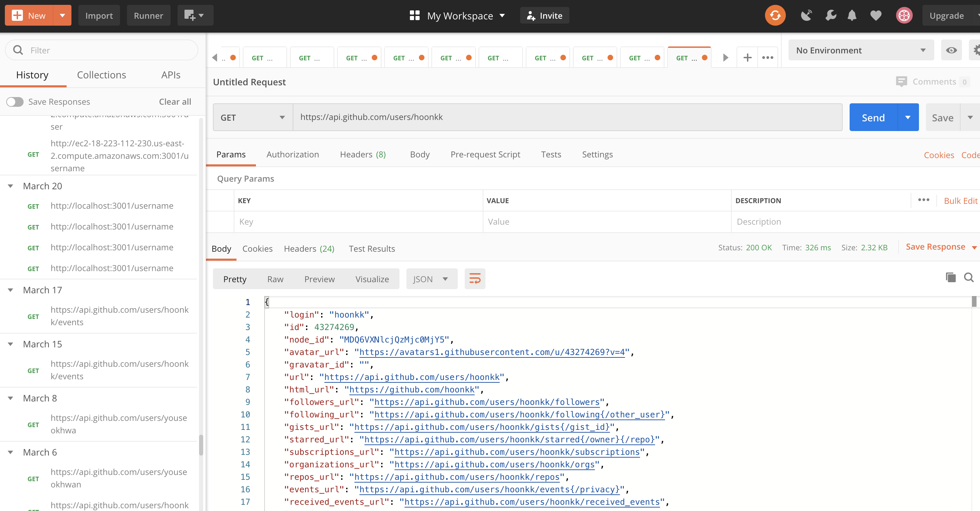This screenshot has height=511, width=980.
Task: Open notifications bell icon
Action: pyautogui.click(x=852, y=16)
